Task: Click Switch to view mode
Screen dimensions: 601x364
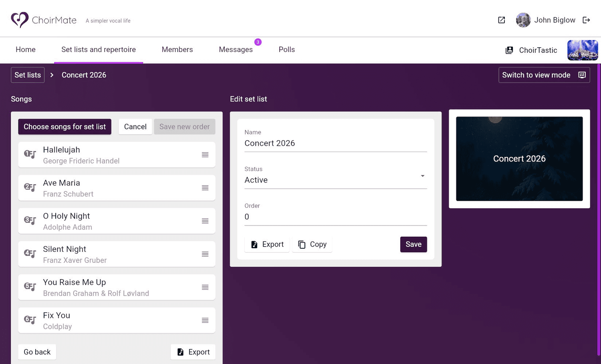Action: [544, 75]
